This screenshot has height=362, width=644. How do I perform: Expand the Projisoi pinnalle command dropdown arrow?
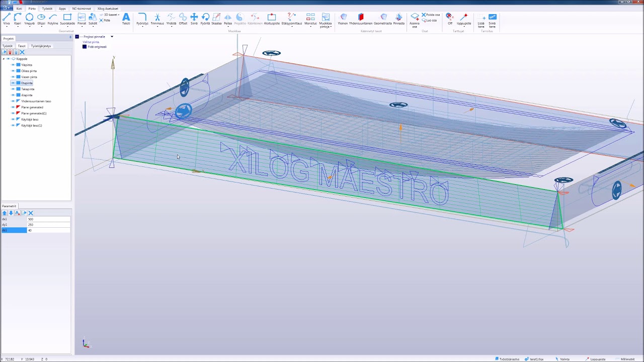pyautogui.click(x=112, y=37)
